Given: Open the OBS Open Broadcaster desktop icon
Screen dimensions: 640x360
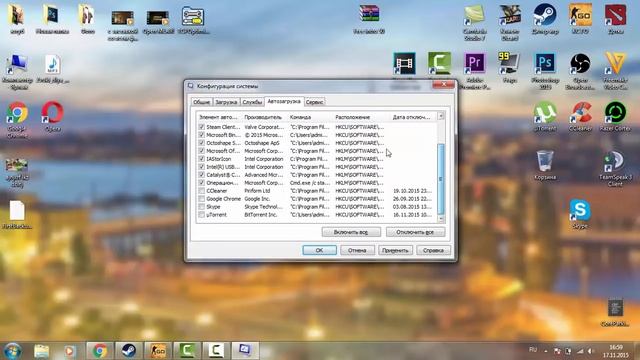Looking at the screenshot, I should coord(580,64).
